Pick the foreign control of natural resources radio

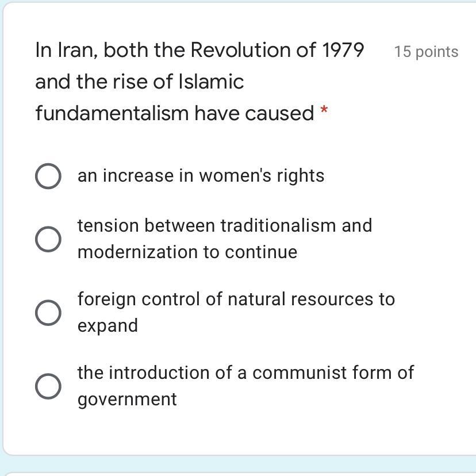48,312
